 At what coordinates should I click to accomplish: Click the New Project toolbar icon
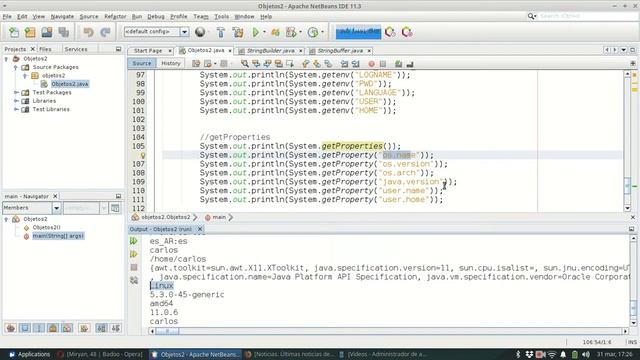(x=30, y=32)
